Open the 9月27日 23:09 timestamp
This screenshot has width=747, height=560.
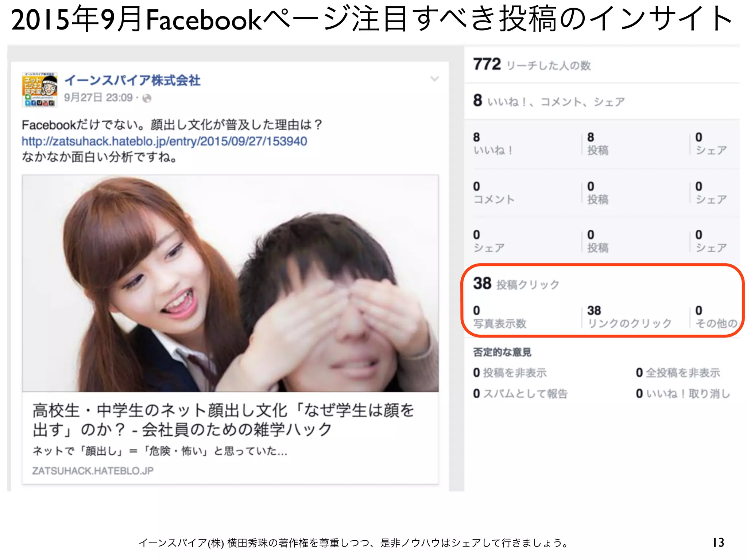98,98
